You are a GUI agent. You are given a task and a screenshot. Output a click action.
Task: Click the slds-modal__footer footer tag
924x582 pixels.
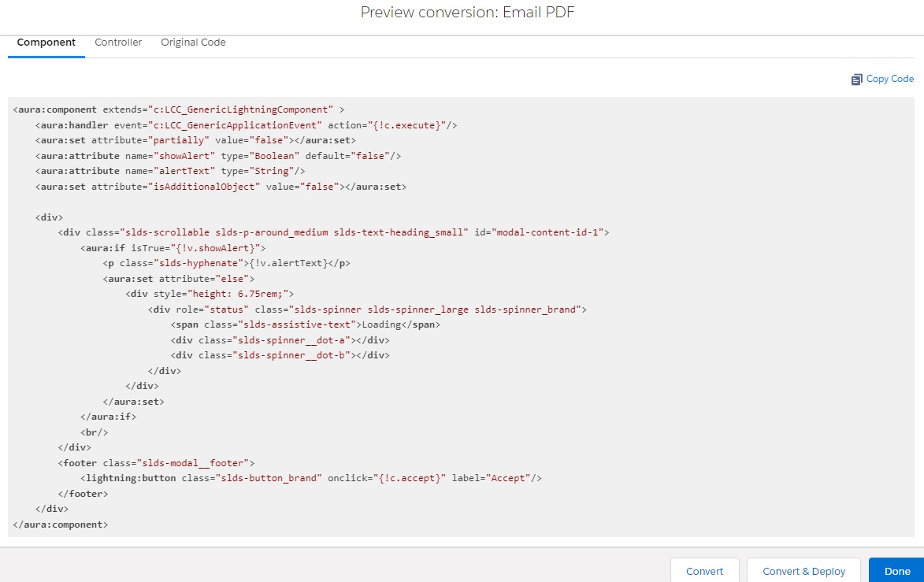coord(158,462)
